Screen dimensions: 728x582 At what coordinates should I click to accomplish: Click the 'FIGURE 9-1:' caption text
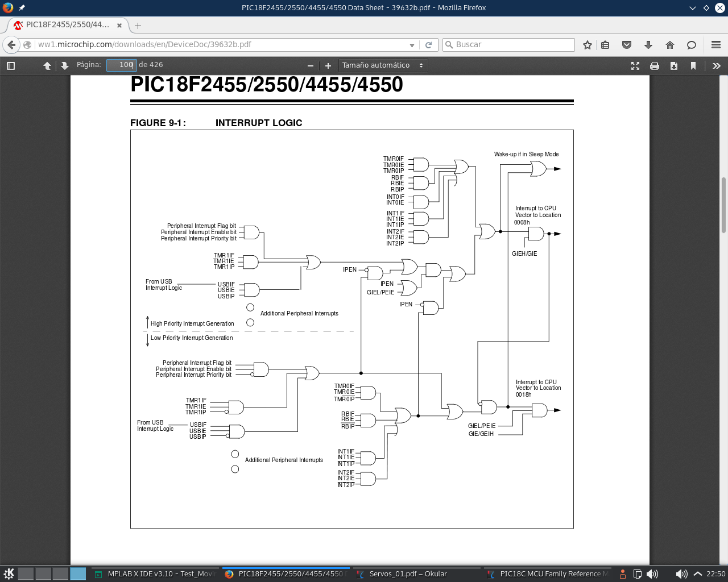pyautogui.click(x=158, y=123)
